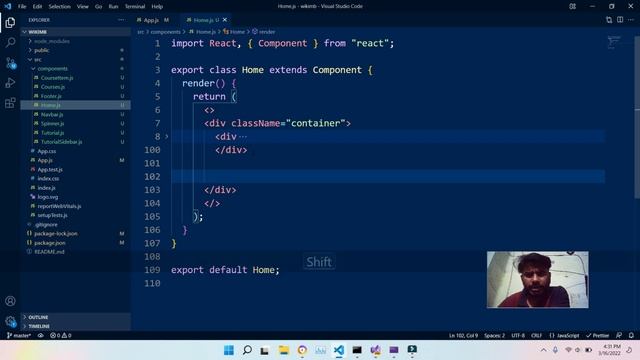Open editor more actions ellipsis menu

pyautogui.click(x=631, y=20)
